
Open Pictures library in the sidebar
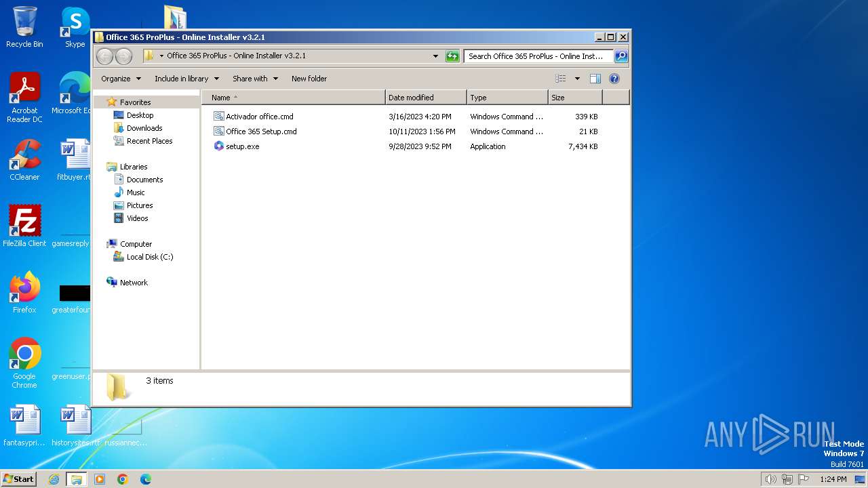(140, 205)
